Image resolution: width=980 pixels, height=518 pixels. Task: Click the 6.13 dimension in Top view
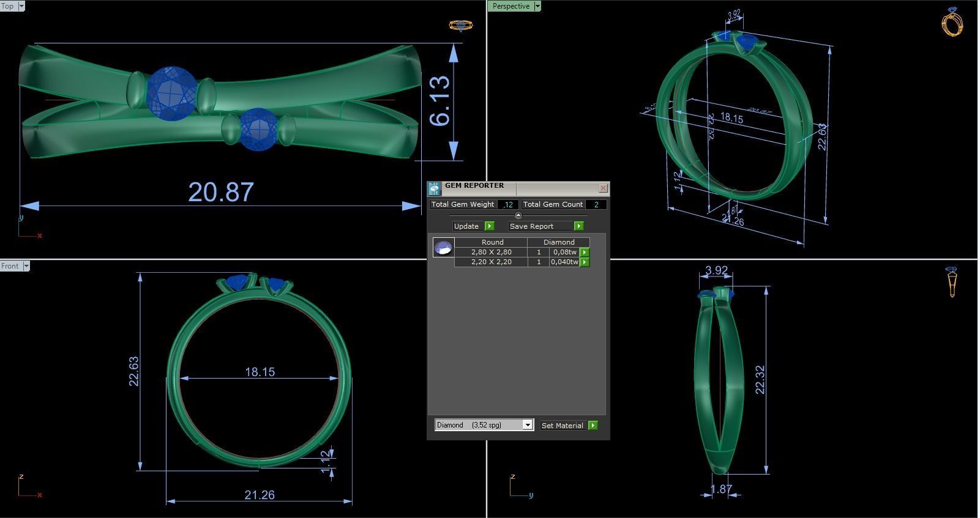[x=440, y=101]
